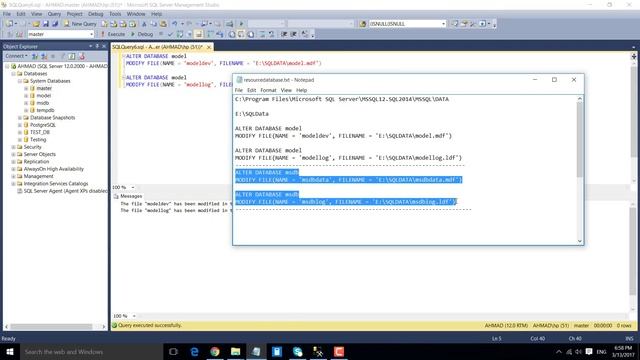Click the Task View taskbar icon

click(173, 351)
